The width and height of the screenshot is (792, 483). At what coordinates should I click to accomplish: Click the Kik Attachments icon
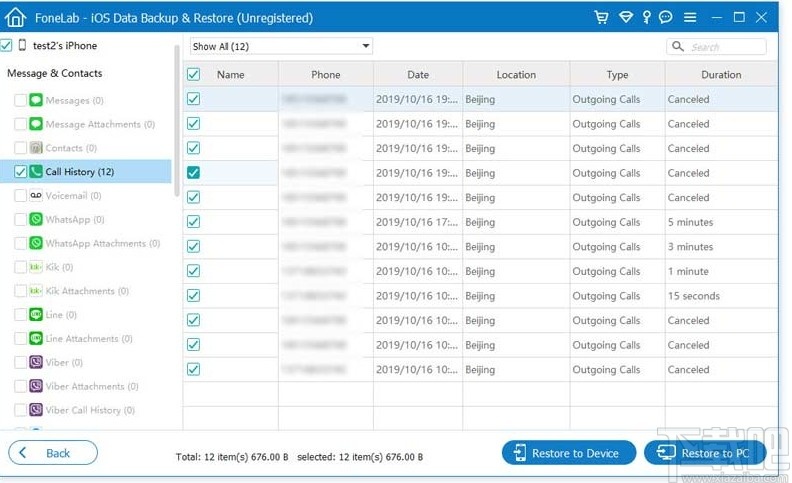36,291
